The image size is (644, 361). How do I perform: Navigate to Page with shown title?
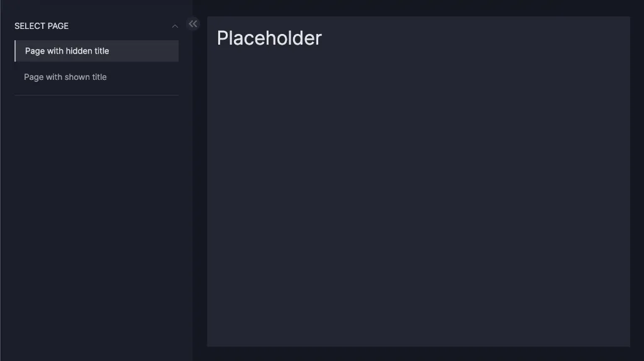pyautogui.click(x=65, y=77)
